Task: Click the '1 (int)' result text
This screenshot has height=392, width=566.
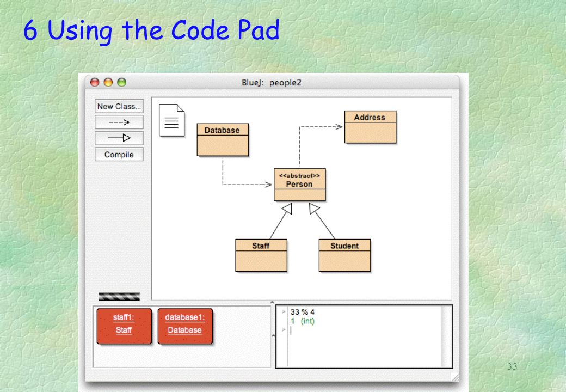Action: (303, 321)
